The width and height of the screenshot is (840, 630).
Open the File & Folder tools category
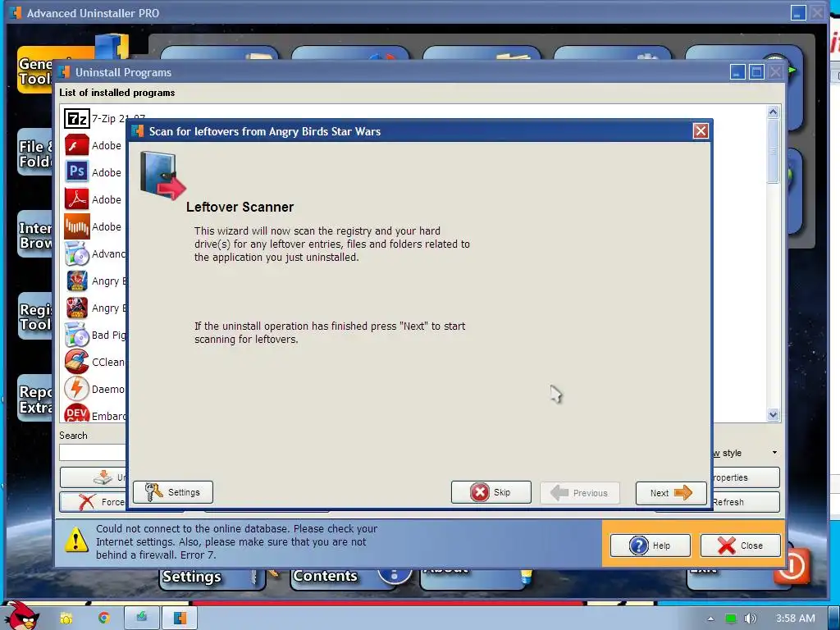pyautogui.click(x=35, y=153)
